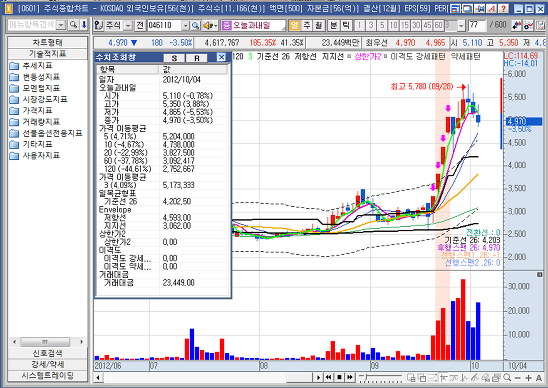Expand the 사용자지표 folder
This screenshot has width=548, height=388.
point(35,155)
